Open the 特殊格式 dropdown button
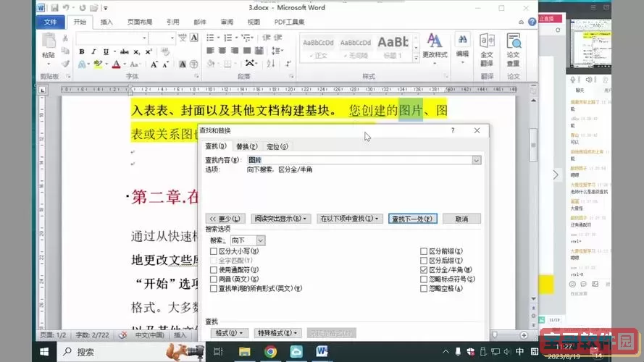 click(278, 333)
